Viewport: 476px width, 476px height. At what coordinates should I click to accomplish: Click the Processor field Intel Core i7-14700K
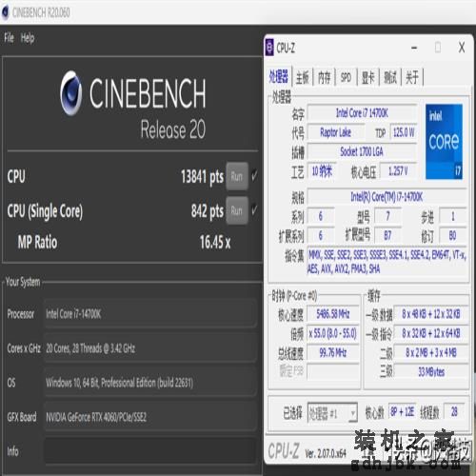tap(150, 314)
